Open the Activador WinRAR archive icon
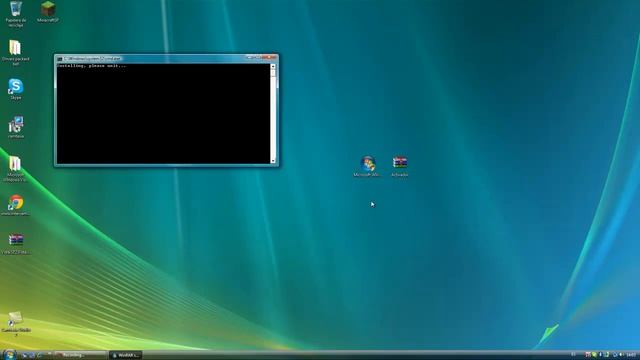 tap(400, 166)
